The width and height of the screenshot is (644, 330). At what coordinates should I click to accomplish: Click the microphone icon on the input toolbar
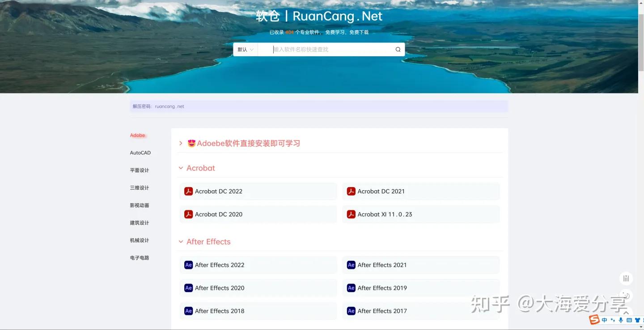pos(621,320)
